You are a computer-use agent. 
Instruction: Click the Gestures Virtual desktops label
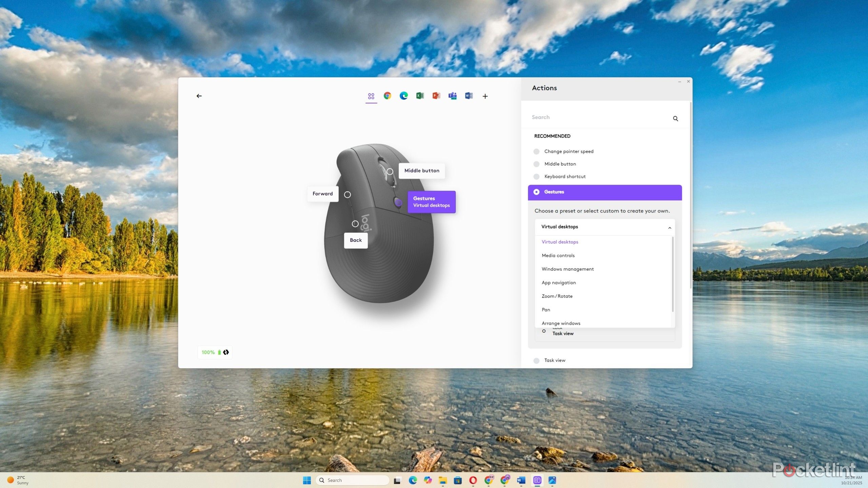(x=431, y=202)
